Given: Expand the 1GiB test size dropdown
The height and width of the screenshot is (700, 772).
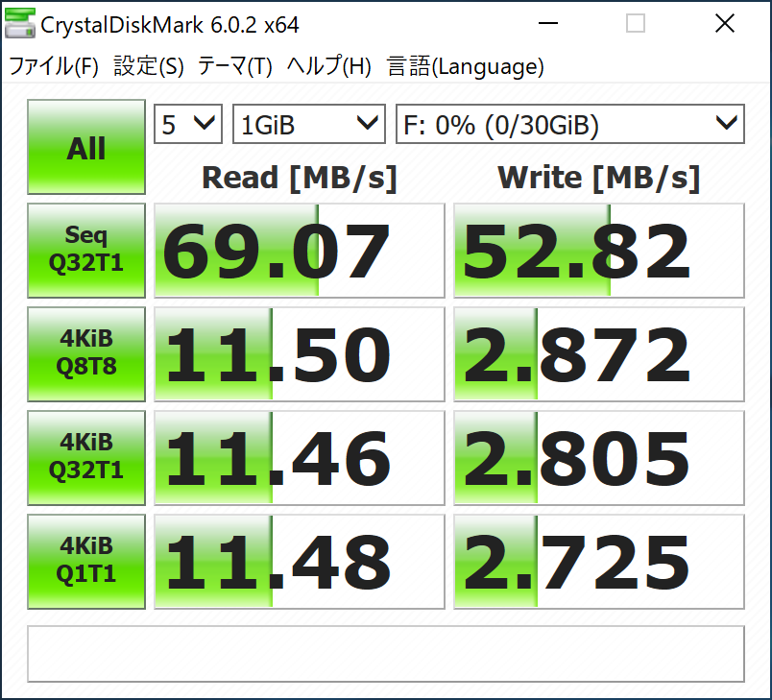Looking at the screenshot, I should 308,124.
